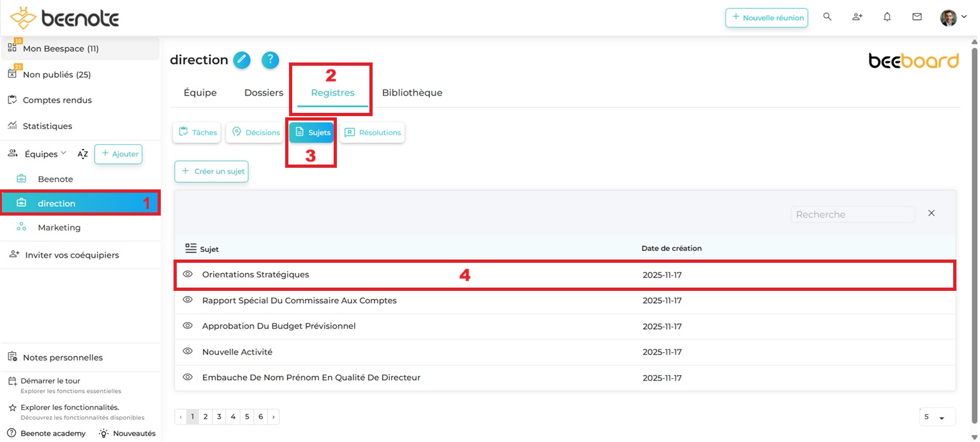980x442 pixels.
Task: Open the mail envelope icon
Action: tap(917, 17)
